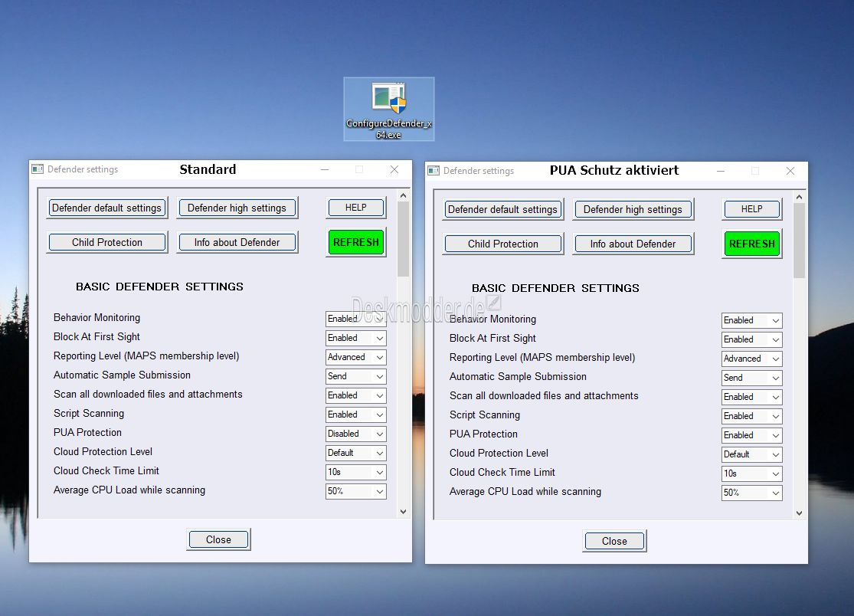Image resolution: width=854 pixels, height=616 pixels.
Task: Open Script Scanning dropdown in Standard window
Action: pos(355,414)
